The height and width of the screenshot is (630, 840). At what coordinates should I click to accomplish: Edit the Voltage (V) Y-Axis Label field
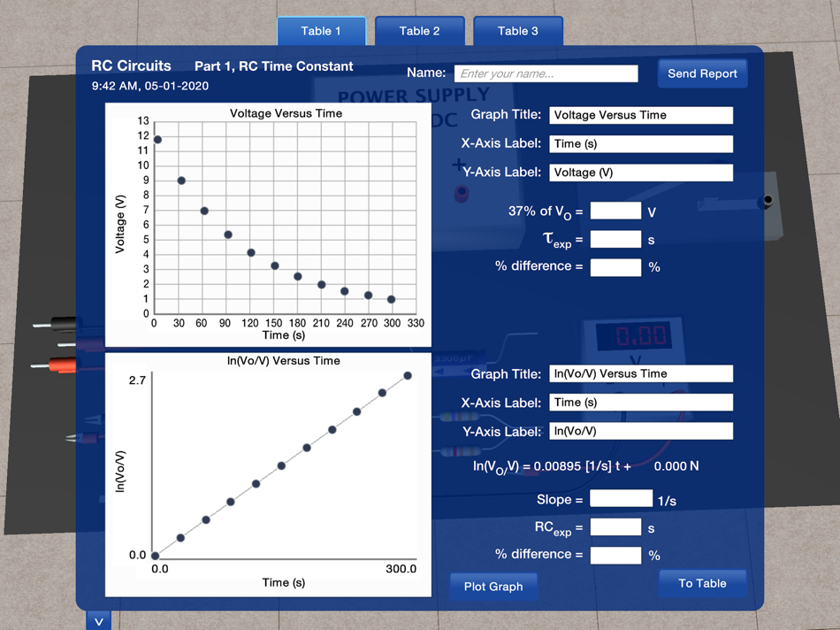pos(641,173)
